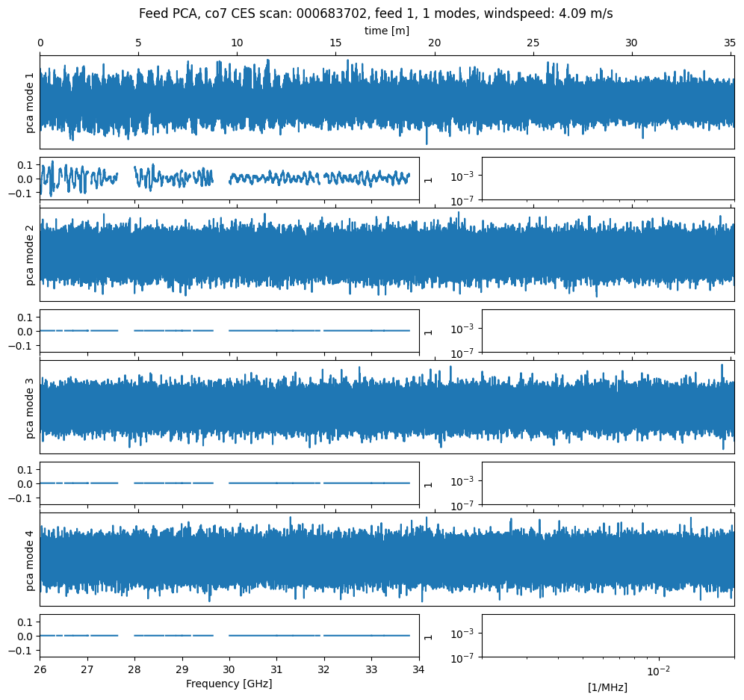Click the "Frequency [GHz]" x-axis label
Viewport: 744px width, 700px height.
pyautogui.click(x=229, y=684)
